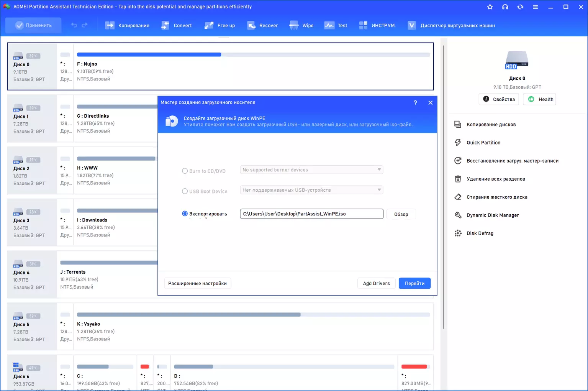The height and width of the screenshot is (391, 588).
Task: Click the Dynamic Disk Manager wrench icon
Action: coord(458,215)
